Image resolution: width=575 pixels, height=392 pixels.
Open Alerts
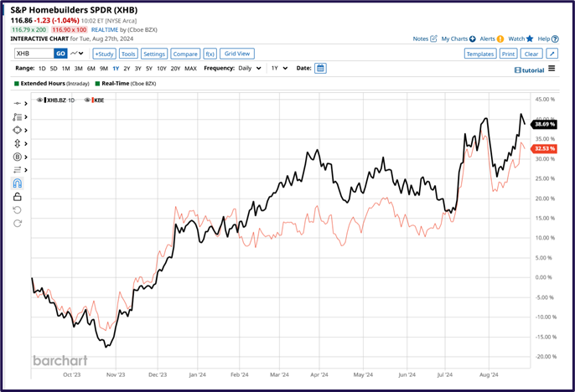[492, 39]
